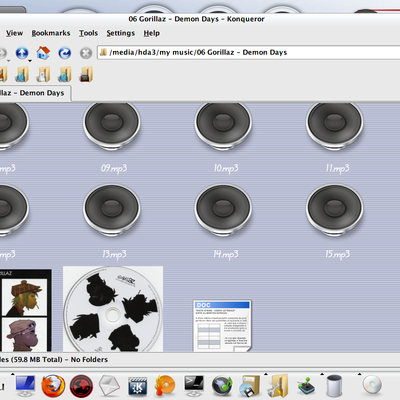Click the greyed-out Stop loading icon
This screenshot has height=400, width=400.
[x=86, y=53]
